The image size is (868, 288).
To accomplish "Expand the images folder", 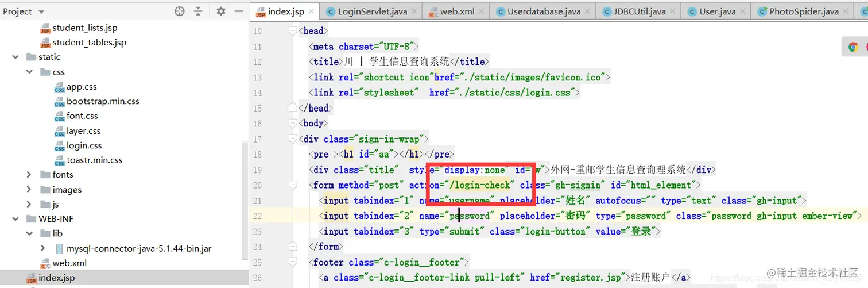I will click(29, 189).
